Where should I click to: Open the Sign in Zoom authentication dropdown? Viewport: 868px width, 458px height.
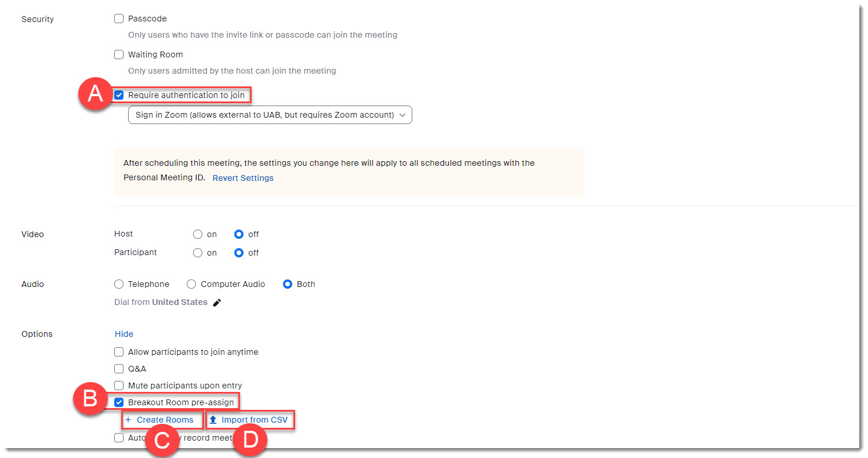(x=270, y=115)
